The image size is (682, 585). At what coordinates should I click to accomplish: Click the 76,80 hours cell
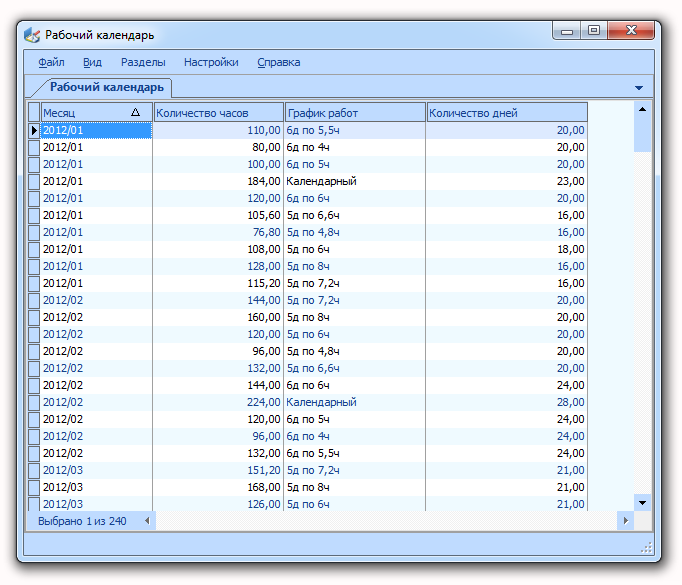218,232
